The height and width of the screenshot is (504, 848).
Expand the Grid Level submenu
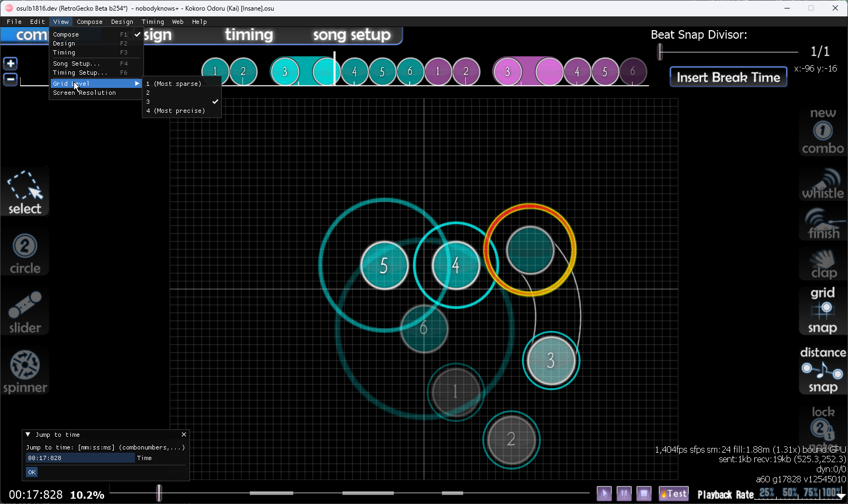tap(95, 84)
